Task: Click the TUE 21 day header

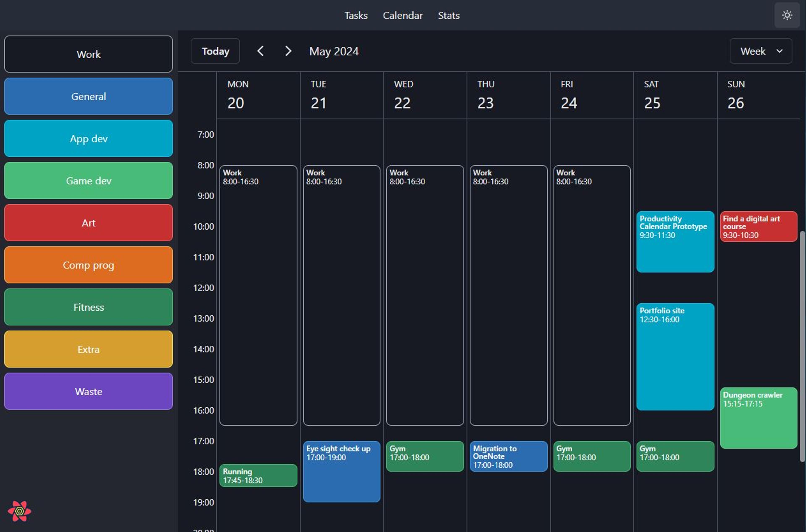Action: 342,95
